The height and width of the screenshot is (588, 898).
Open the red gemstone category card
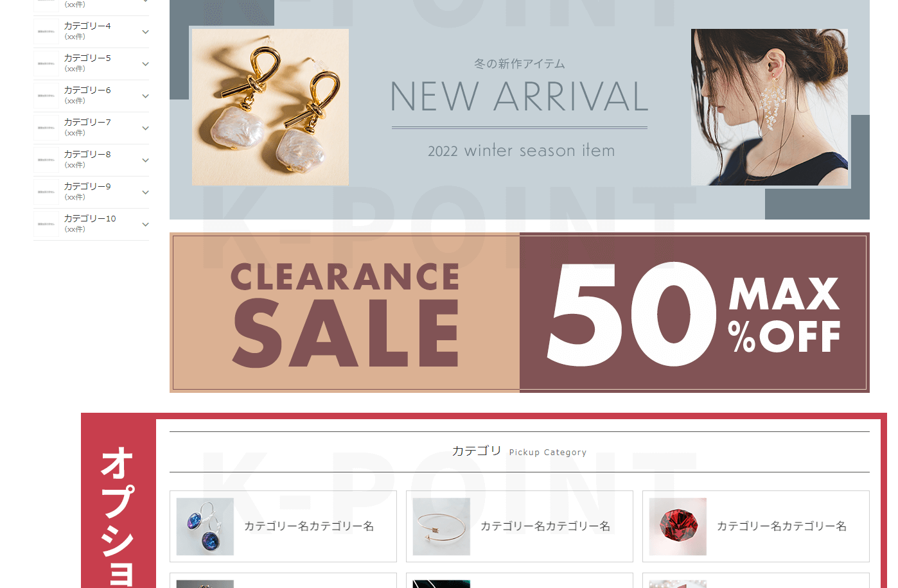click(x=756, y=526)
